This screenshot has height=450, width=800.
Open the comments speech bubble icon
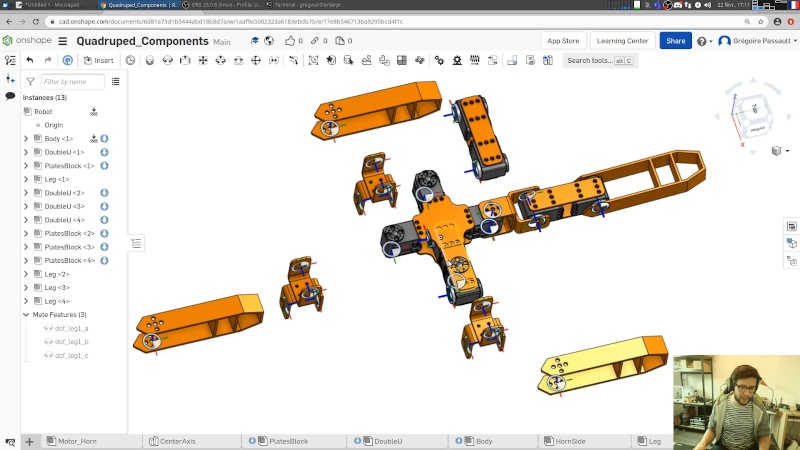[x=10, y=96]
